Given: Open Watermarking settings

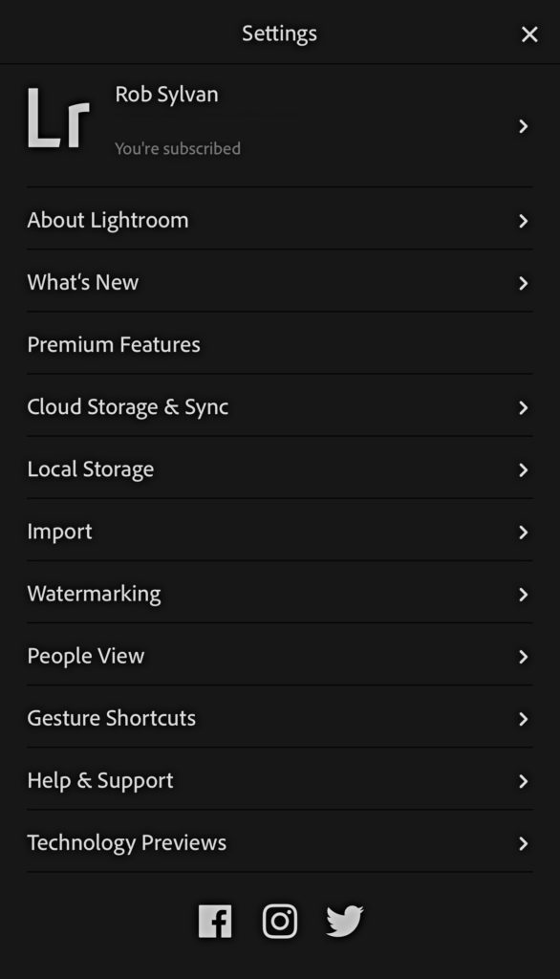Looking at the screenshot, I should coord(280,594).
